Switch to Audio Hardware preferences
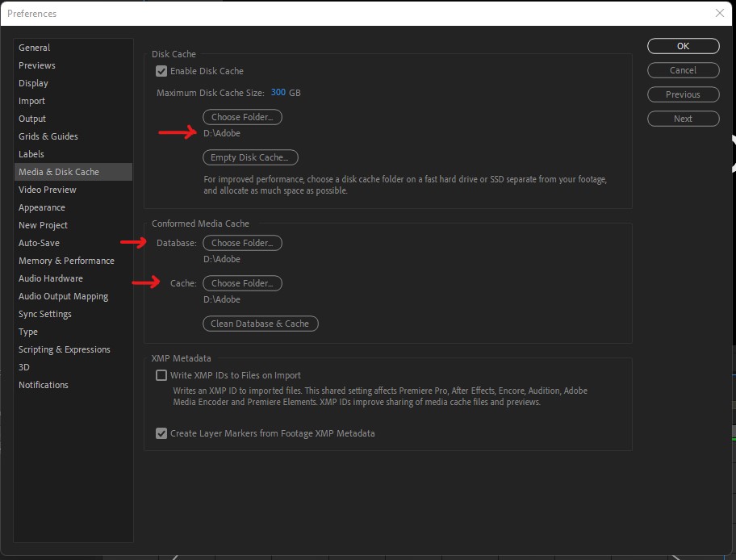Viewport: 736px width, 560px height. [51, 278]
